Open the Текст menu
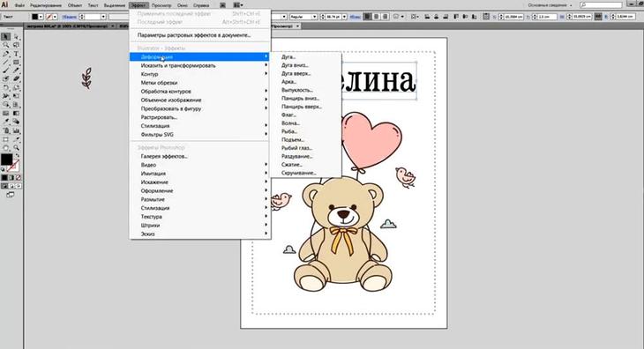The image size is (644, 349). (x=93, y=5)
